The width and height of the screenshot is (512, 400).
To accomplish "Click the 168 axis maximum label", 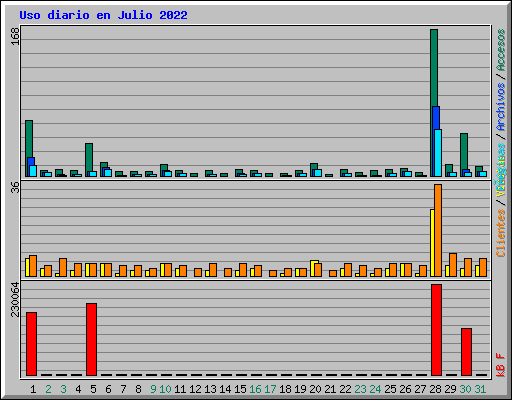I will 15,36.
